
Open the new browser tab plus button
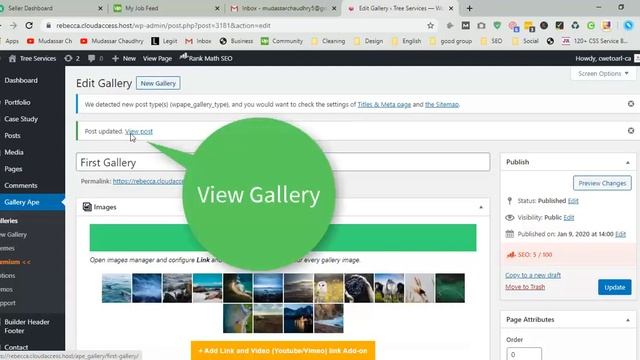[469, 8]
